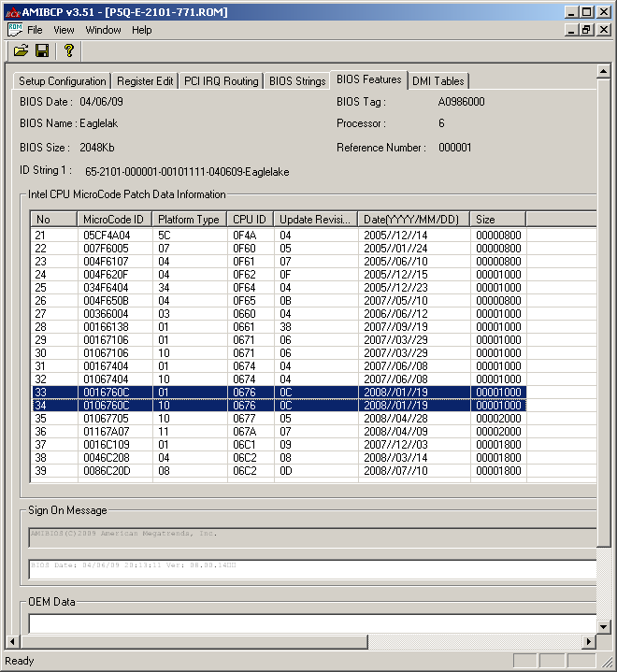Click the horizontal scrollbar left arrow

coord(12,641)
